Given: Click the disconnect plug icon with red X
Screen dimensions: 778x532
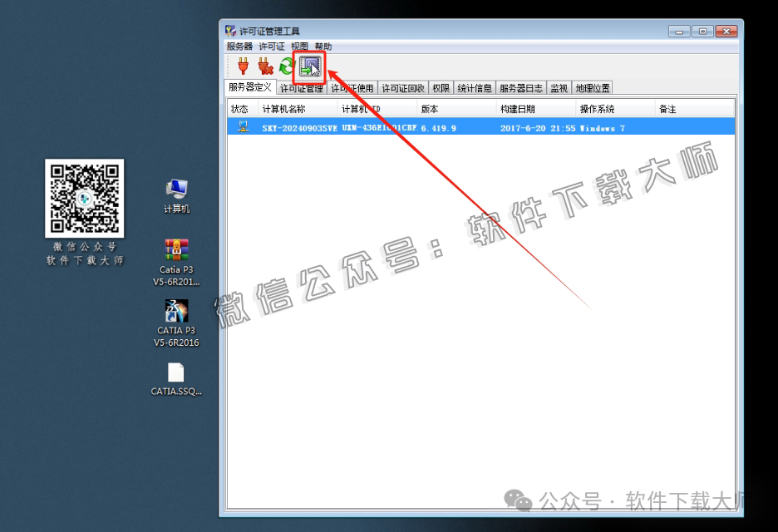Looking at the screenshot, I should [266, 66].
